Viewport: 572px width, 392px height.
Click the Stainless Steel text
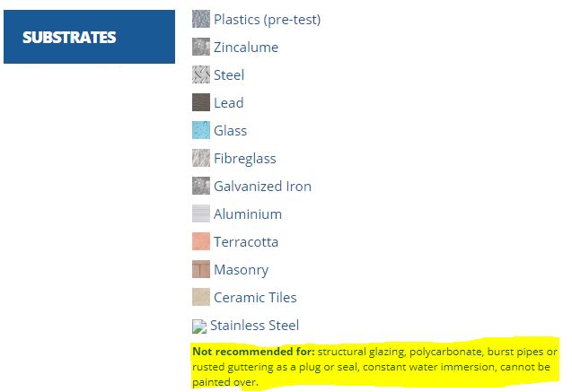pyautogui.click(x=254, y=326)
